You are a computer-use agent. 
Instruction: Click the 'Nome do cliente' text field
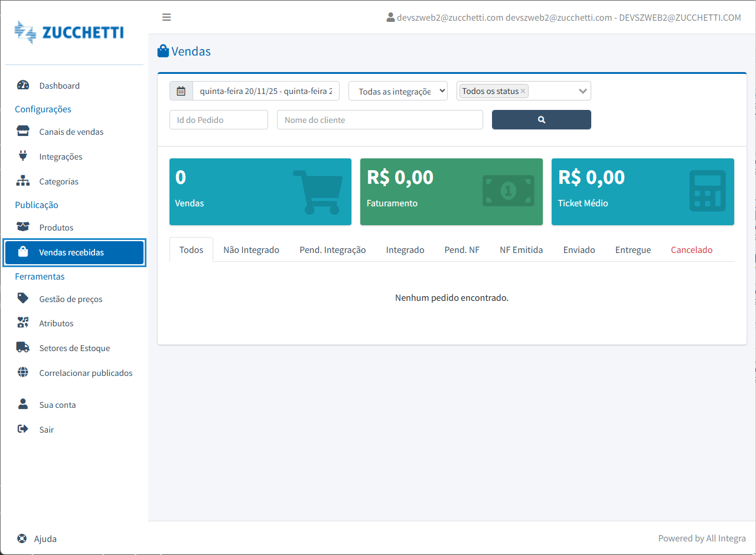coord(380,119)
